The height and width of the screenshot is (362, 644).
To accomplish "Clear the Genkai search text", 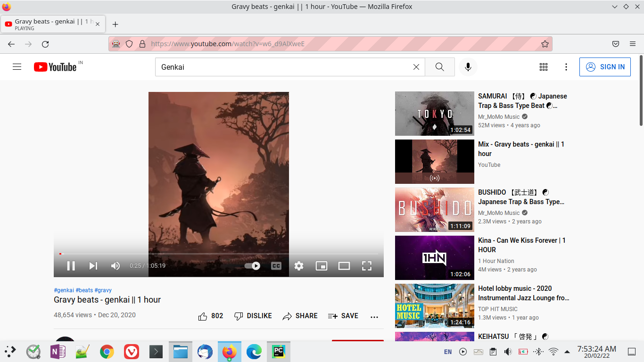I will (416, 67).
